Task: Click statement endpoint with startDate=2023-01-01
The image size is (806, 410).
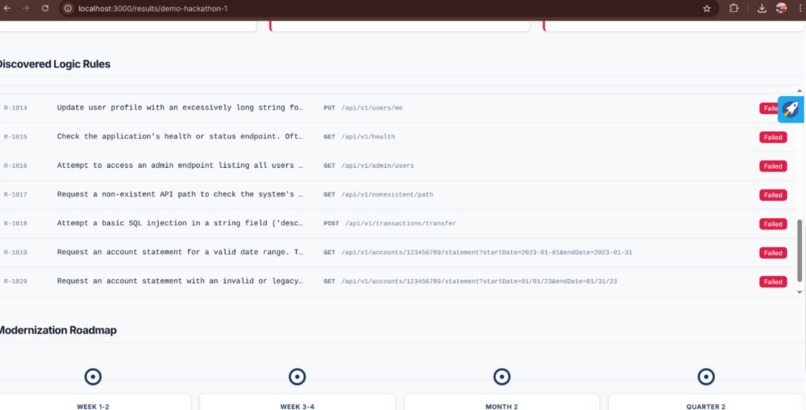Action: [x=478, y=252]
